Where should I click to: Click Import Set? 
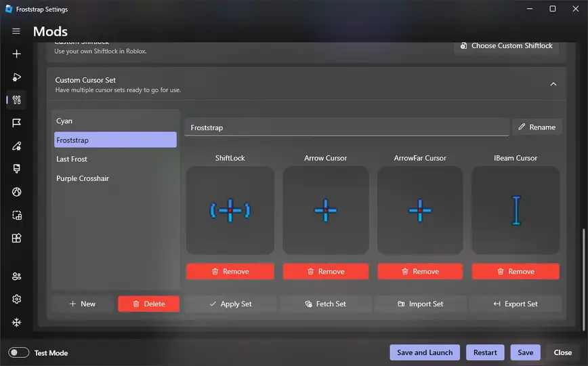coord(421,304)
